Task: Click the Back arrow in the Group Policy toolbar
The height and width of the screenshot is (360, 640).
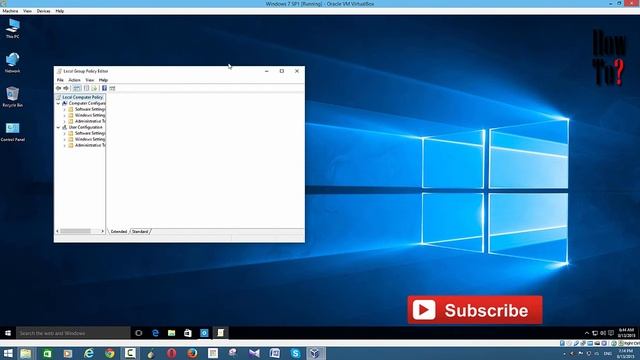Action: coord(58,88)
